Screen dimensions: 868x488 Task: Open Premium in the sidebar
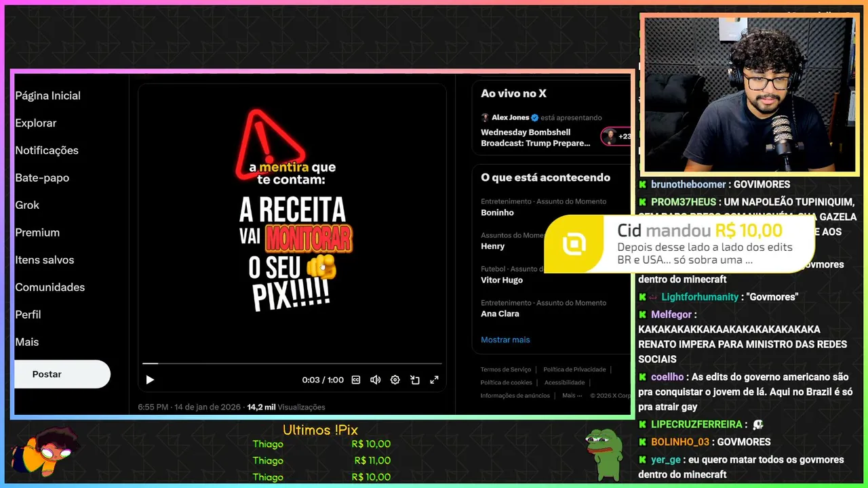[37, 232]
